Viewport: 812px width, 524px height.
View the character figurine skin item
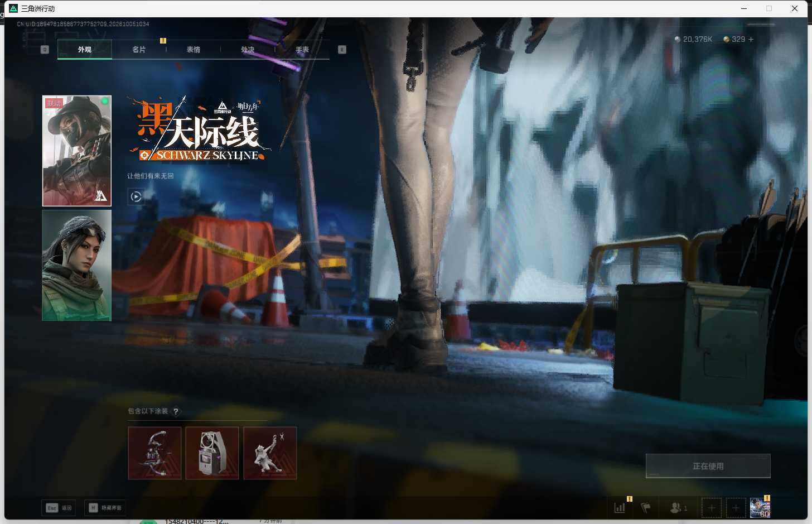click(270, 453)
